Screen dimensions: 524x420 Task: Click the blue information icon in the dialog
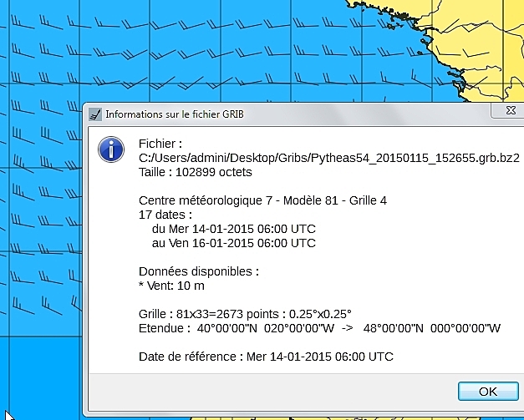pos(111,149)
